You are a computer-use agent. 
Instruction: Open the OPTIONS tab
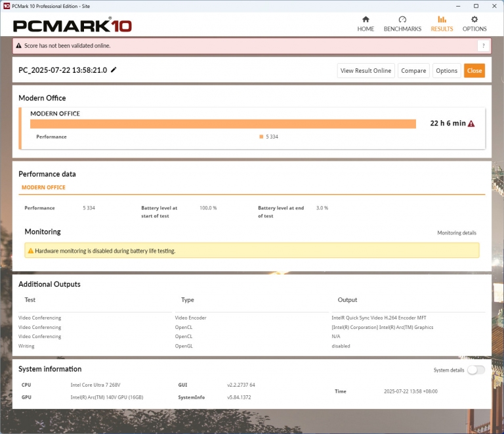tap(474, 24)
